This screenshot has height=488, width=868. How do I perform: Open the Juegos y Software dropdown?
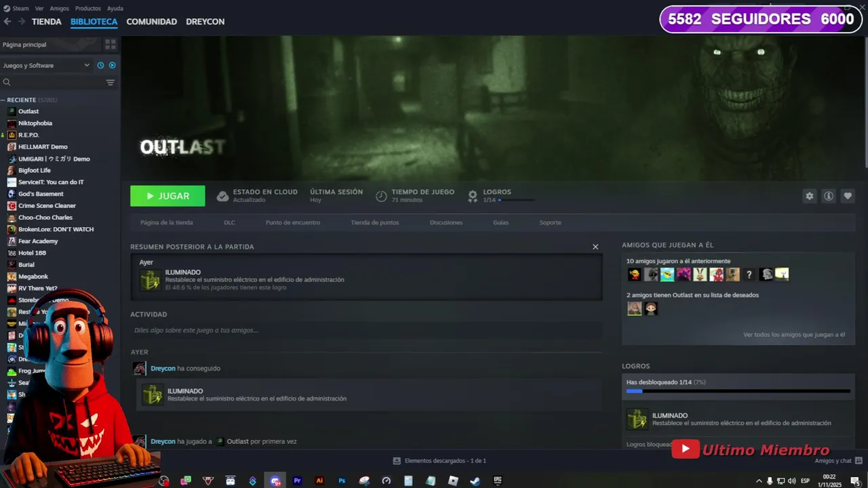(46, 65)
